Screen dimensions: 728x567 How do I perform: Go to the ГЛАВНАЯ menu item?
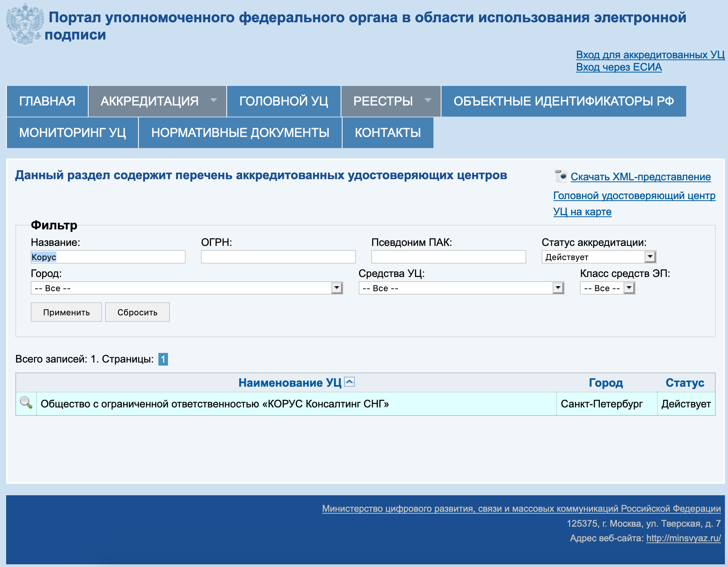(x=47, y=101)
